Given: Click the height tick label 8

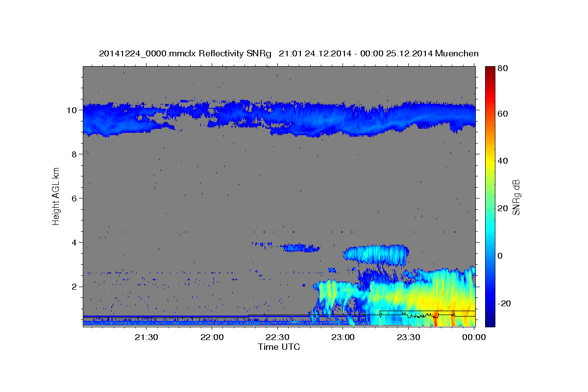Looking at the screenshot, I should coord(75,154).
